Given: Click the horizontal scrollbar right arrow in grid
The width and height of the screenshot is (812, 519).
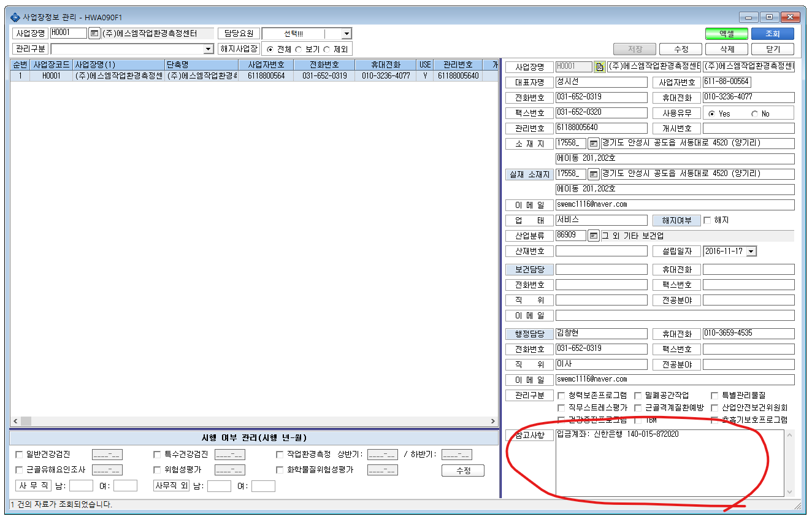Looking at the screenshot, I should point(493,421).
